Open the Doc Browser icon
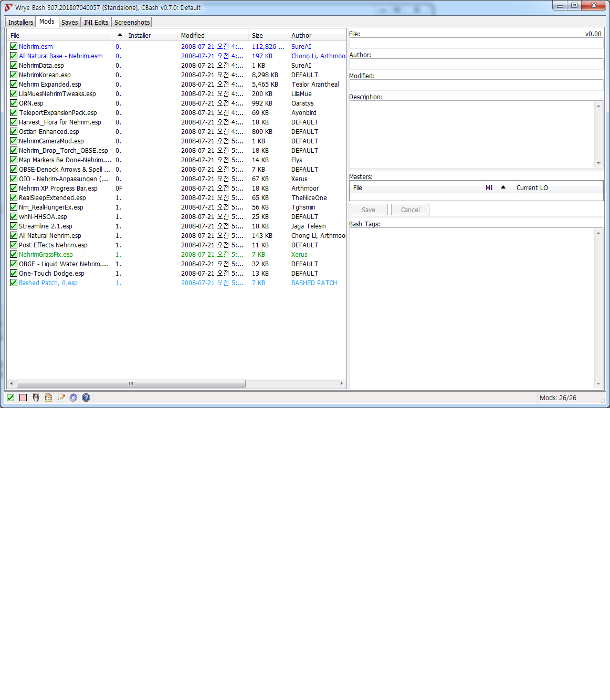 click(48, 398)
